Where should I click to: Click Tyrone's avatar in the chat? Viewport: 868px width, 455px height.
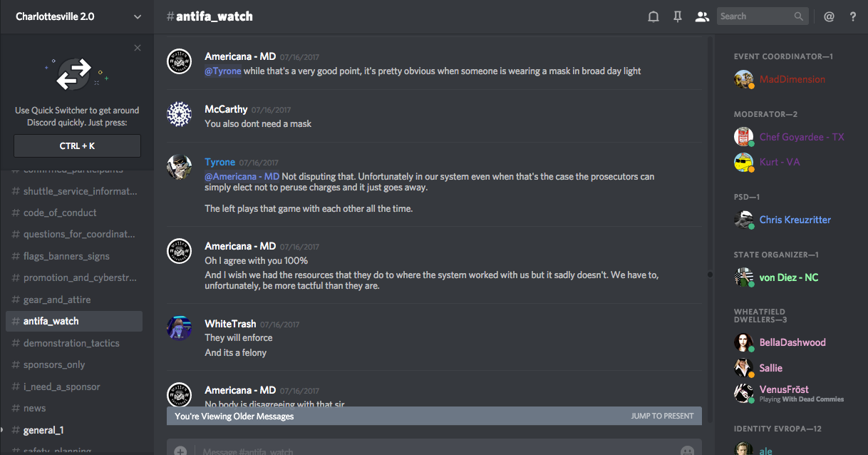click(179, 167)
